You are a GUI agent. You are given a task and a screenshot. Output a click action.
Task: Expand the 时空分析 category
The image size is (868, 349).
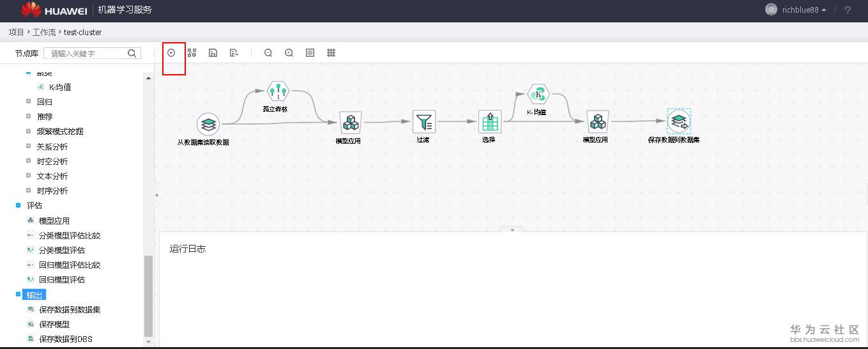coord(28,161)
